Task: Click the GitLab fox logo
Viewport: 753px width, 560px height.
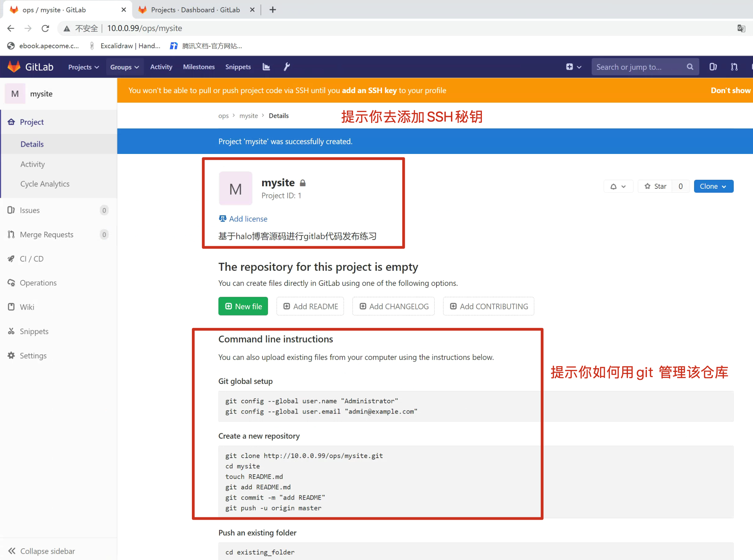Action: (x=14, y=67)
